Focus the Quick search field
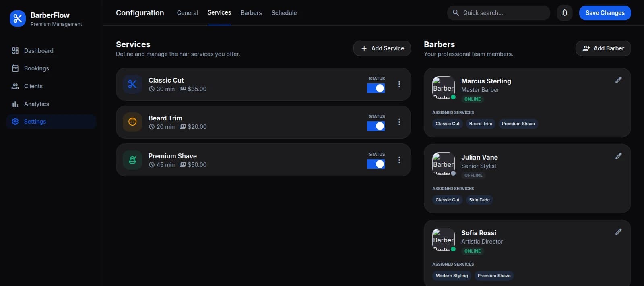This screenshot has width=644, height=286. [x=499, y=13]
